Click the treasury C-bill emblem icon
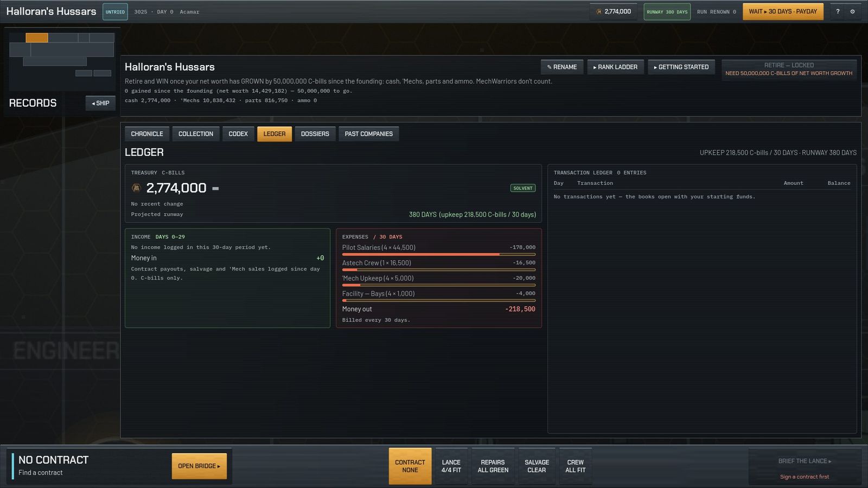The width and height of the screenshot is (868, 488). tap(136, 188)
